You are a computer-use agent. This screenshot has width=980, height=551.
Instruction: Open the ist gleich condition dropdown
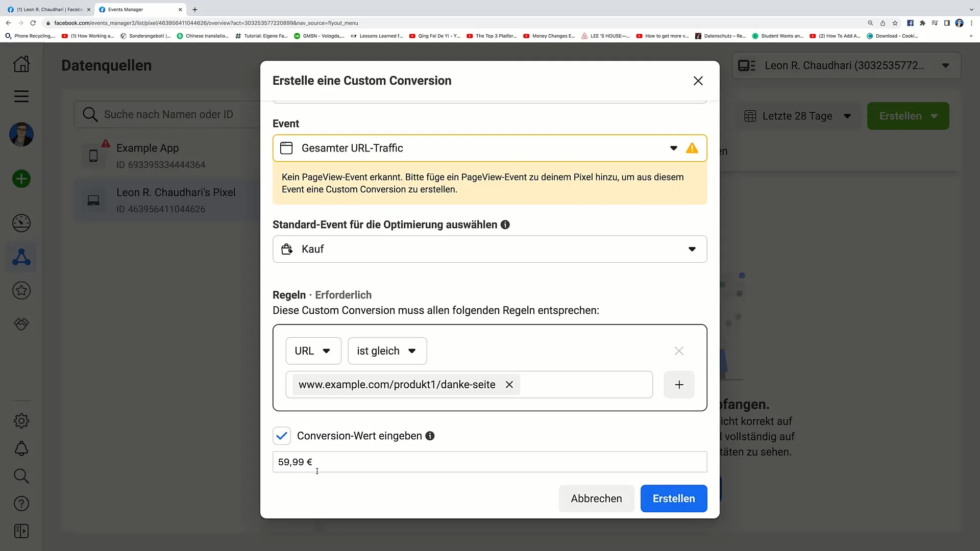coord(387,351)
